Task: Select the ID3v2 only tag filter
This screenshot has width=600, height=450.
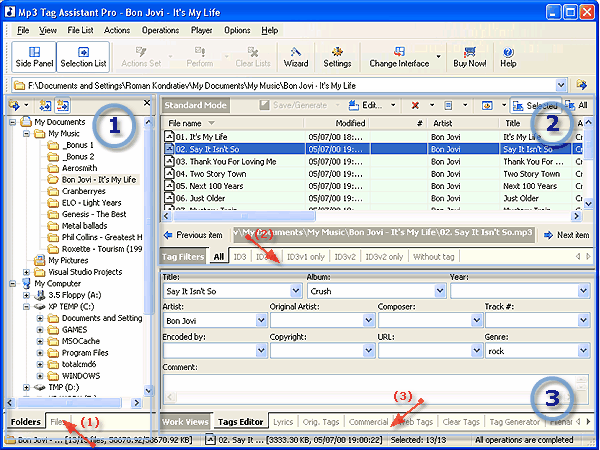Action: point(384,257)
